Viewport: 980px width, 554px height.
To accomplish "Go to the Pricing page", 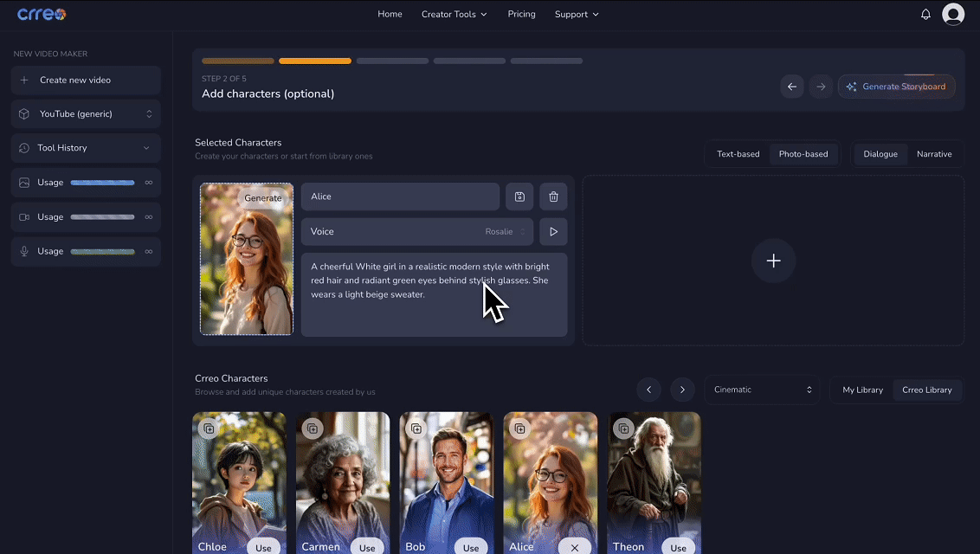I will 521,15.
